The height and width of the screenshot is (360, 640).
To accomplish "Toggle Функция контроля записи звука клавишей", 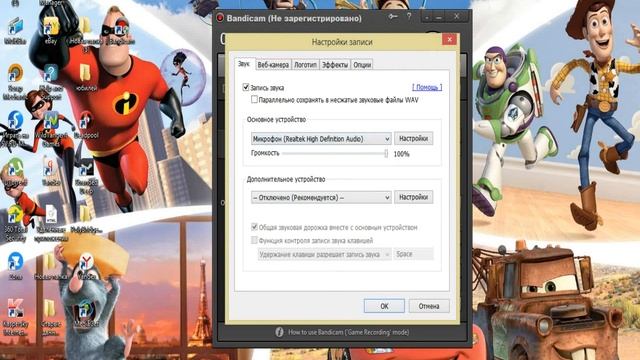I will 254,240.
